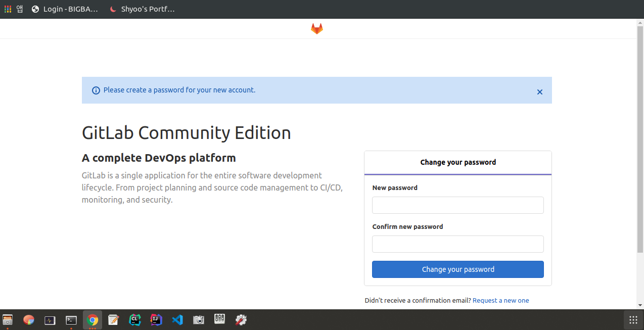Select the Change your password tab header
This screenshot has height=330, width=644.
pos(458,162)
